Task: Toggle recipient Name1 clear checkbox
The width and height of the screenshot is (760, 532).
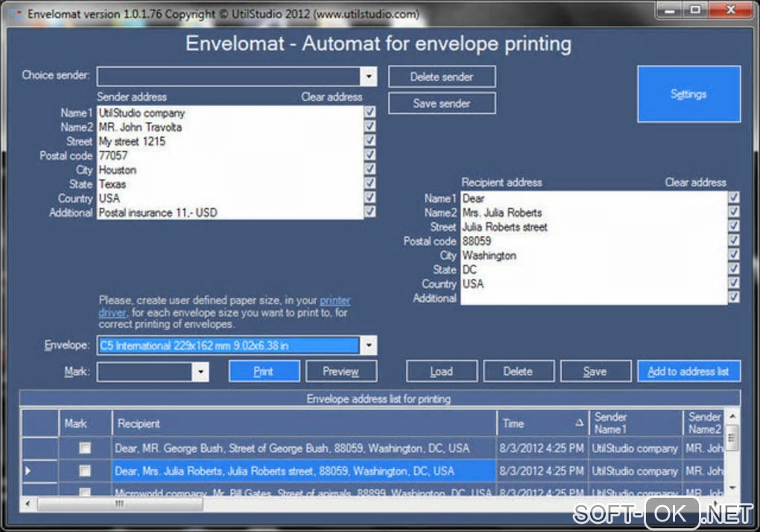Action: 734,197
